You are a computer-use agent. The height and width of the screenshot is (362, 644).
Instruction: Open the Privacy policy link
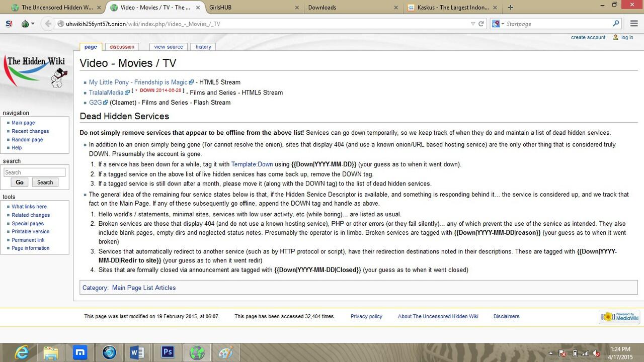(366, 316)
